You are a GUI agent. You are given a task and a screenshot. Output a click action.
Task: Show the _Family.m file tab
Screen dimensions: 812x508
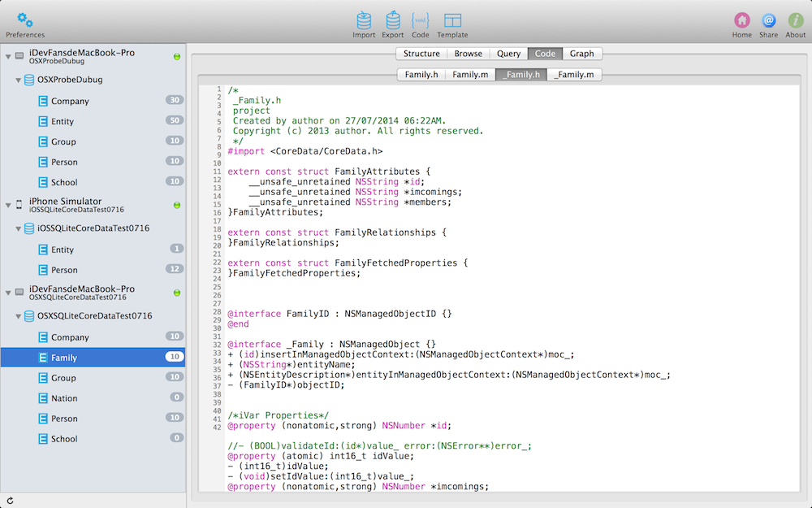574,75
